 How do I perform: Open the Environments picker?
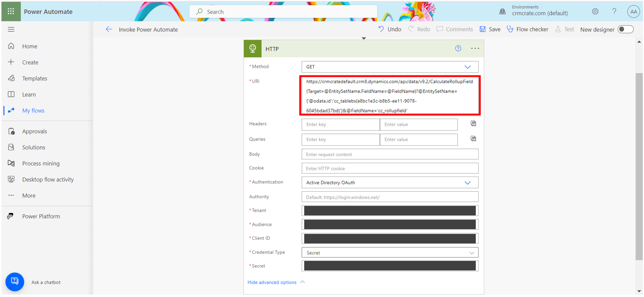(540, 10)
